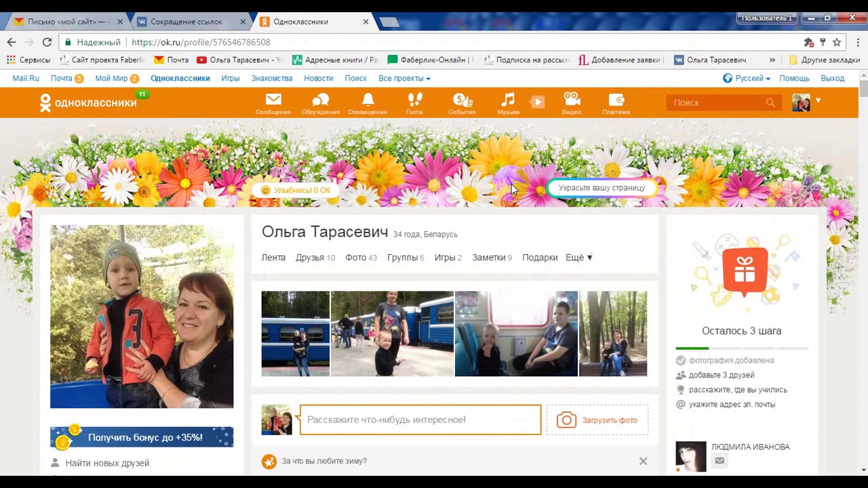
Task: Open the Музыка music icon
Action: pyautogui.click(x=508, y=103)
